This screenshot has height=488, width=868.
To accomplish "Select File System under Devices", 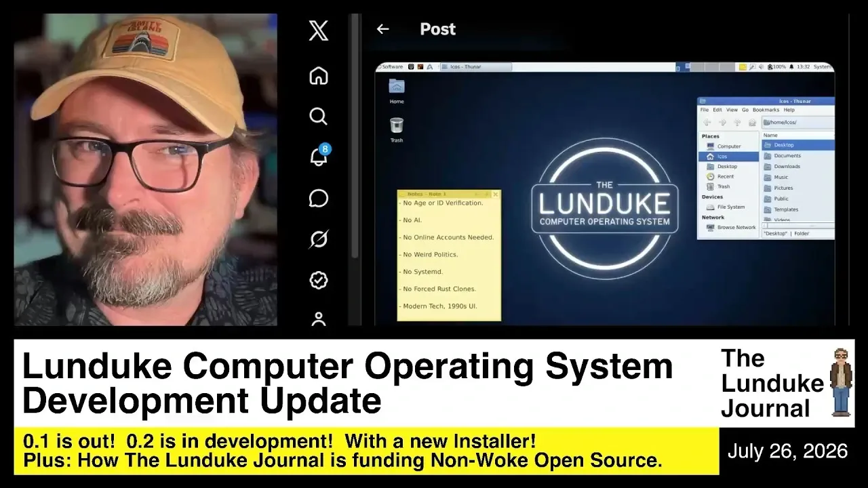I will point(728,207).
